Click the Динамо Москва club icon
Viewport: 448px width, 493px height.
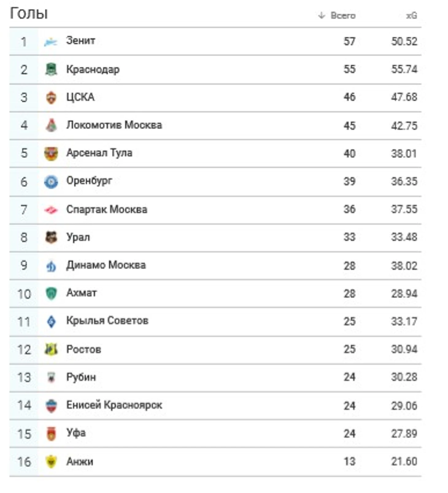(x=51, y=266)
